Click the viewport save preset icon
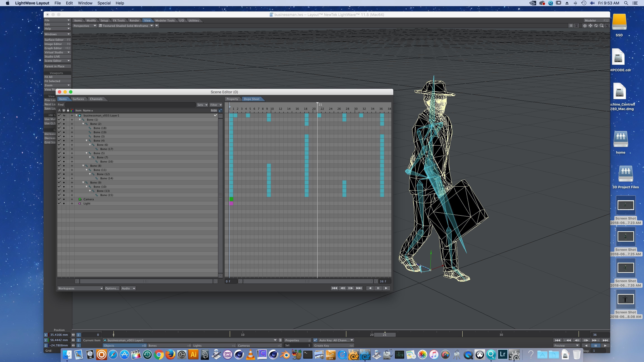This screenshot has height=362, width=644. tap(576, 26)
